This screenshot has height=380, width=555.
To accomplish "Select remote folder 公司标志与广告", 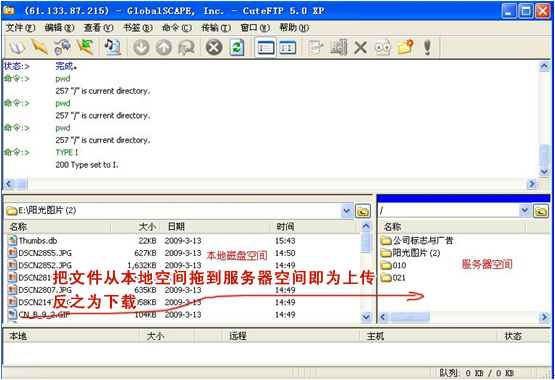I will (417, 241).
